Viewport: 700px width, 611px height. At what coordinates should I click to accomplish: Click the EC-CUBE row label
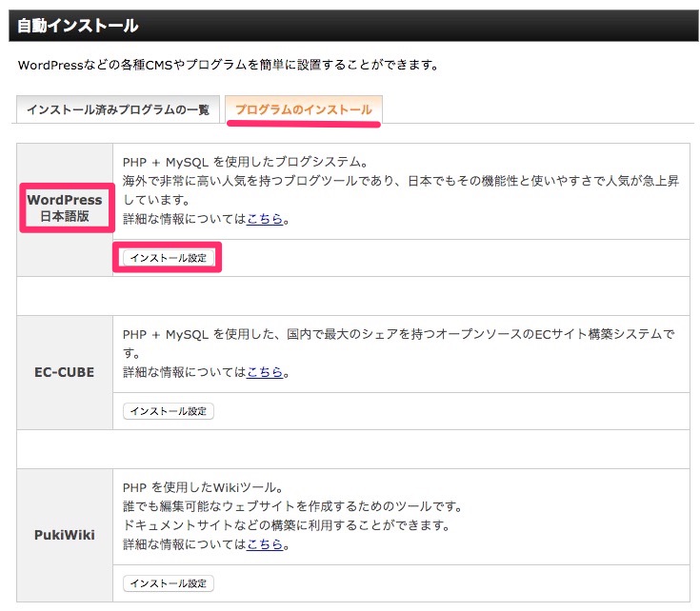(65, 372)
